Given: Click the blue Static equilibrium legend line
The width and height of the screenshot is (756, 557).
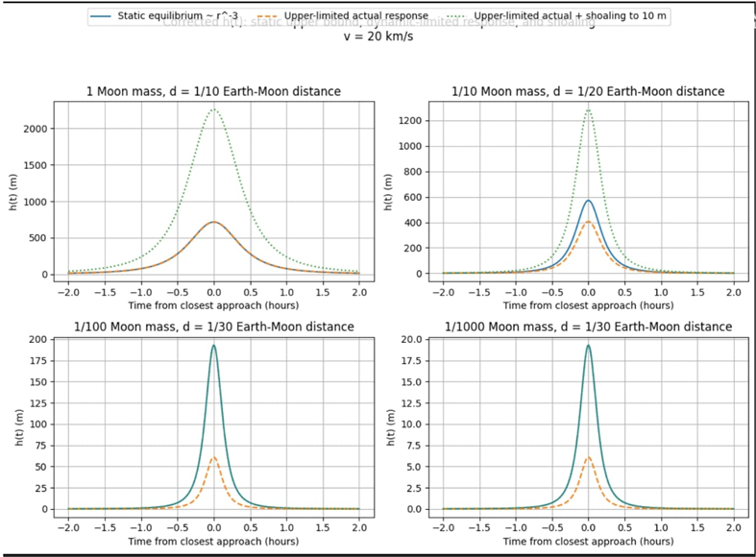Looking at the screenshot, I should click(100, 16).
